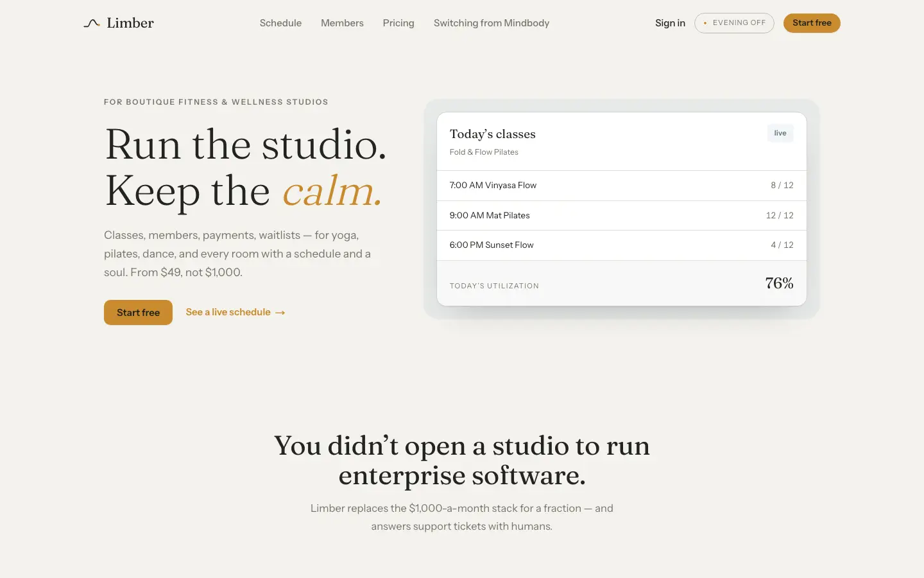924x578 pixels.
Task: Click the enterprise software section heading
Action: (x=462, y=460)
